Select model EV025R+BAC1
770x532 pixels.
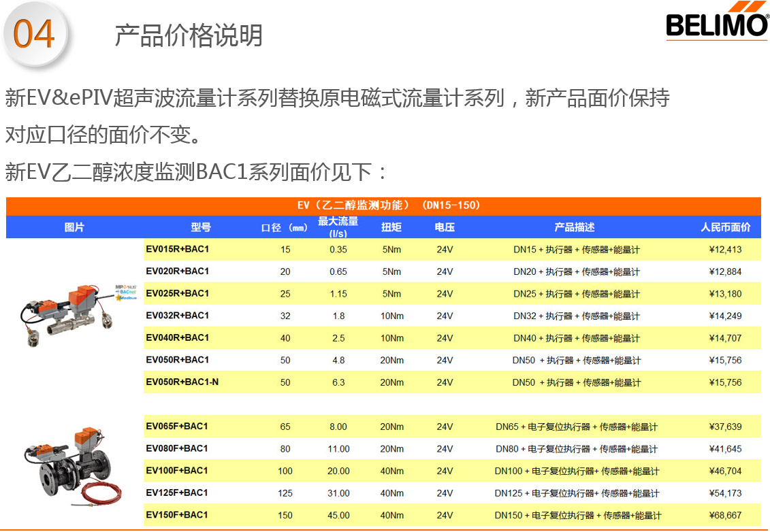point(177,293)
